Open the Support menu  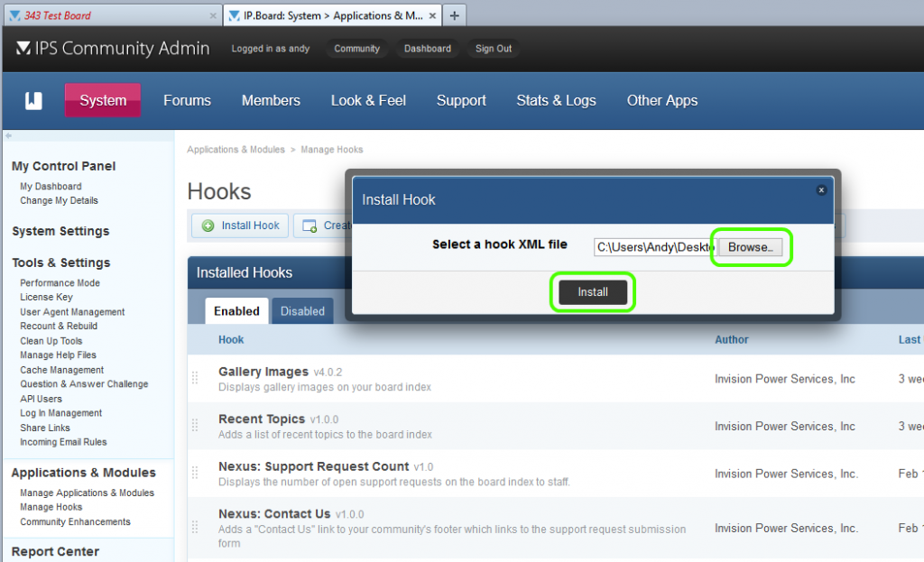pos(461,101)
